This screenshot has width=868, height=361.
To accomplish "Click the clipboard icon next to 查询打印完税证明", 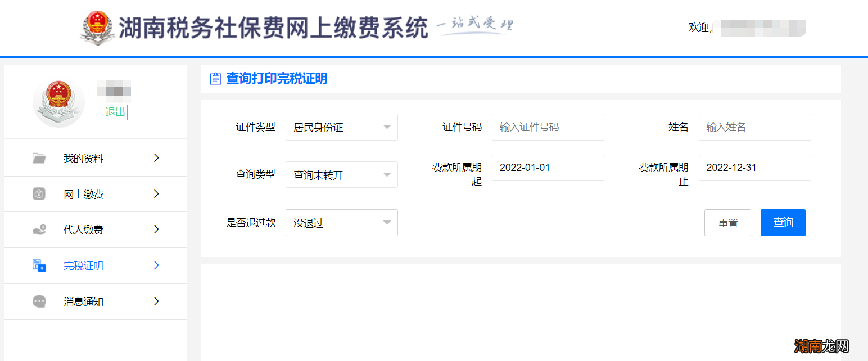I will tap(215, 78).
